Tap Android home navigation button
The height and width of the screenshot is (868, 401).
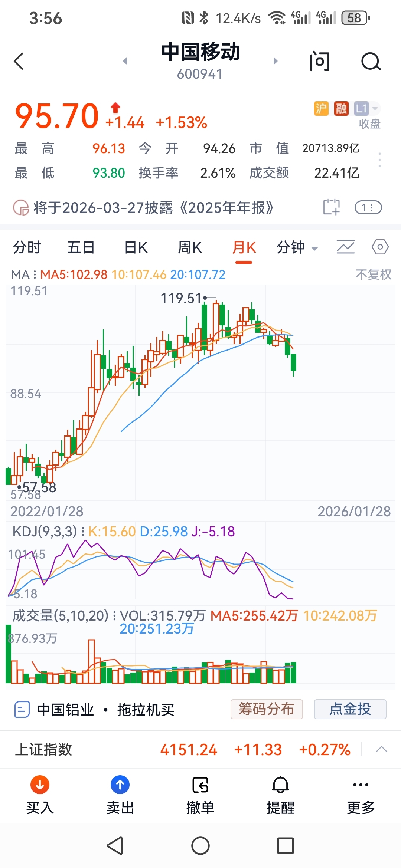(200, 846)
